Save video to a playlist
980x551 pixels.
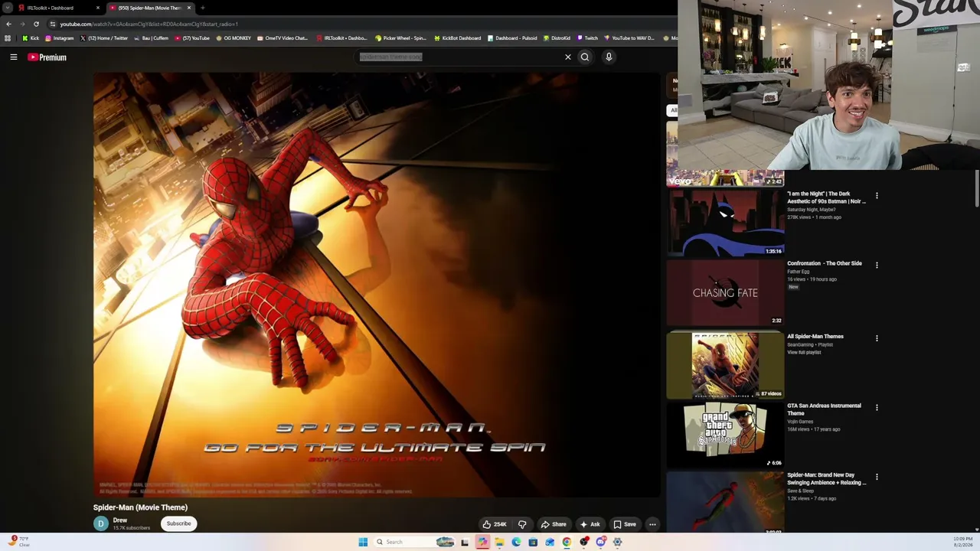(625, 524)
